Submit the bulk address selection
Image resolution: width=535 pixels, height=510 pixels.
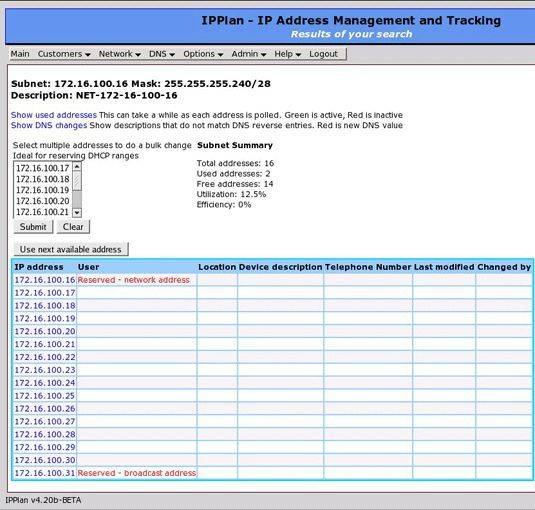pyautogui.click(x=33, y=227)
